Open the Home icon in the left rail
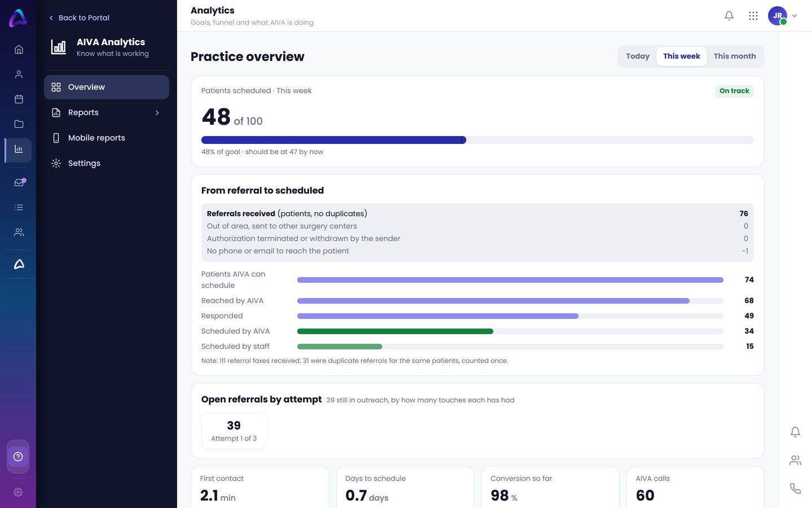Image resolution: width=812 pixels, height=508 pixels. (19, 50)
